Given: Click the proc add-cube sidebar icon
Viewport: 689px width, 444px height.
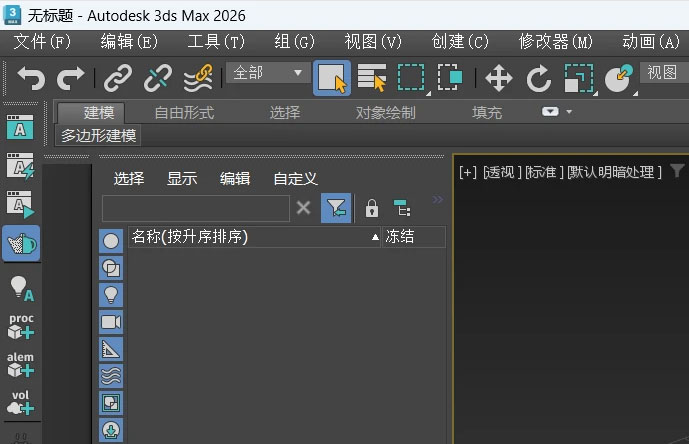Looking at the screenshot, I should 21,327.
